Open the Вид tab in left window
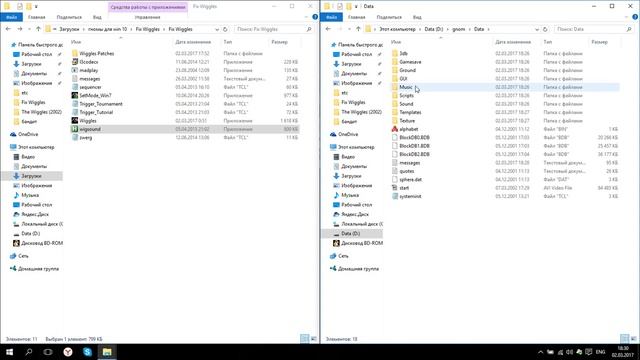Image resolution: width=640 pixels, height=360 pixels. coord(97,17)
